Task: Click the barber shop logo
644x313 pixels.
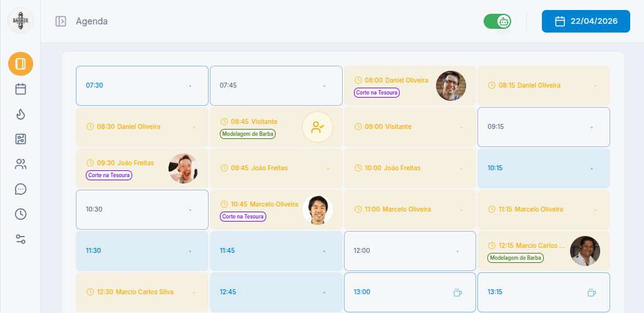Action: tap(21, 21)
